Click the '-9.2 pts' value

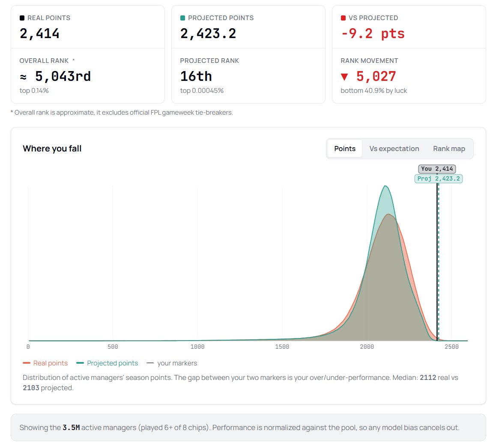click(373, 34)
